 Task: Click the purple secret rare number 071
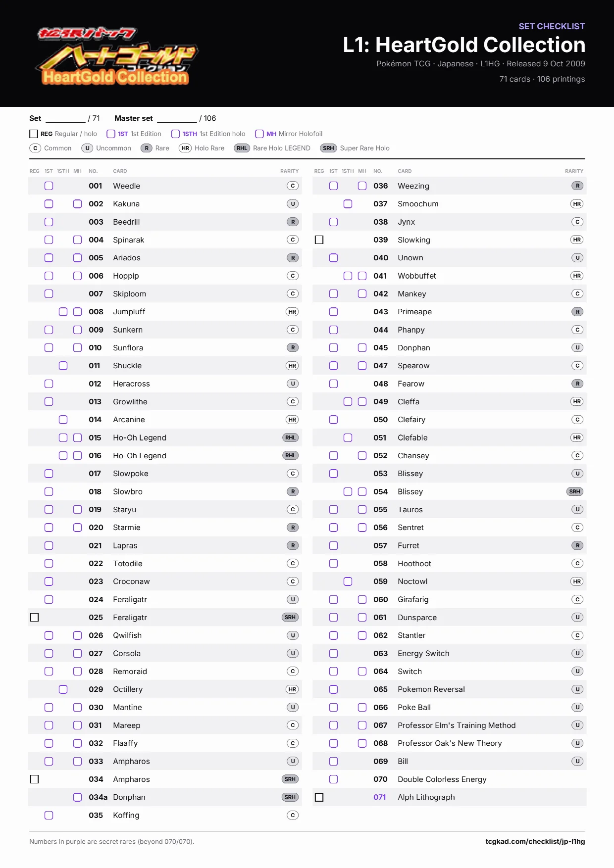380,797
